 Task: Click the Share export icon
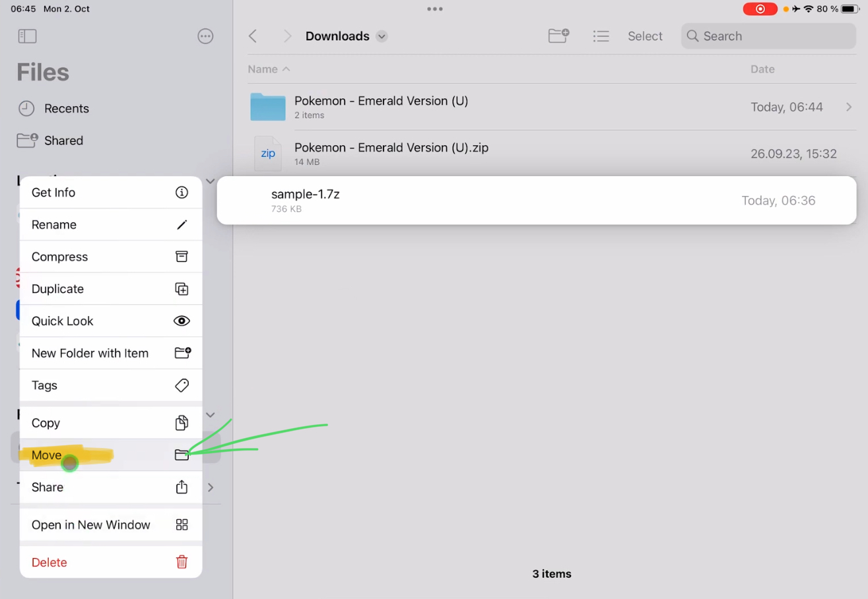182,487
